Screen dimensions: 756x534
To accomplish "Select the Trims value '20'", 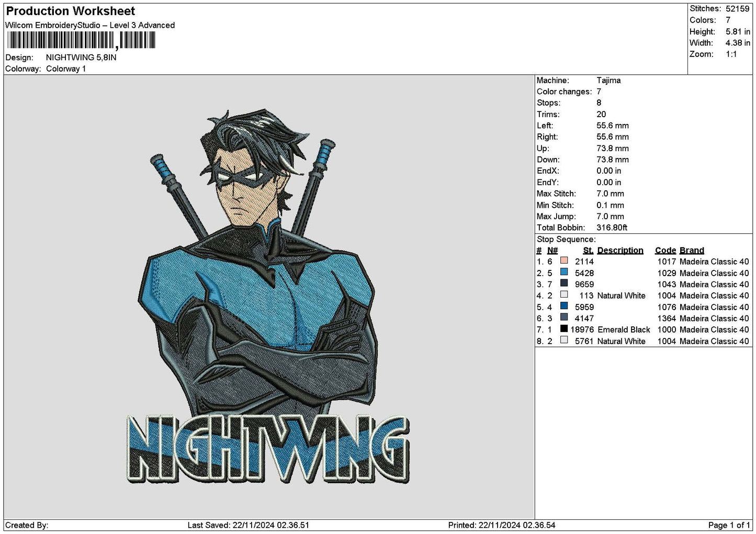I will click(x=601, y=115).
